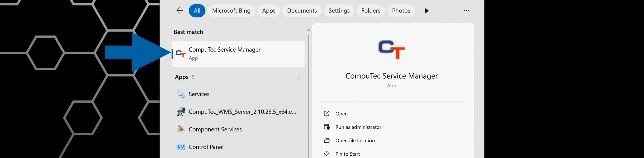Click the results list scrollbar up arrow
Screen dimensions: 644x158
pos(309,30)
